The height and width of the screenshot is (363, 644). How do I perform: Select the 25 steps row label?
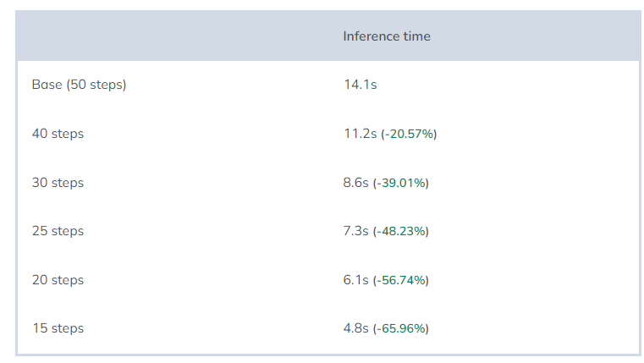pyautogui.click(x=58, y=231)
